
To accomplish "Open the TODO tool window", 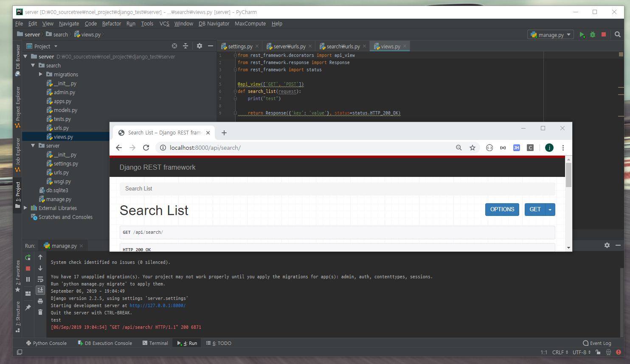I will point(219,343).
